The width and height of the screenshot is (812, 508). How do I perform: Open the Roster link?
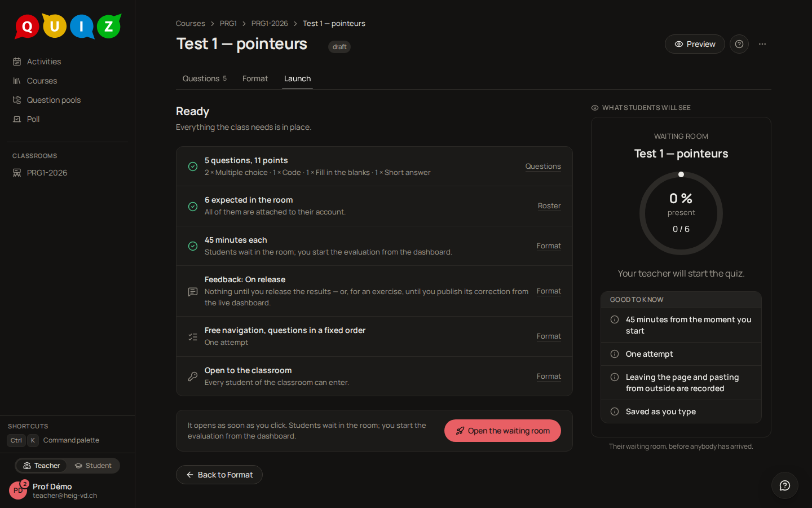[x=549, y=206]
